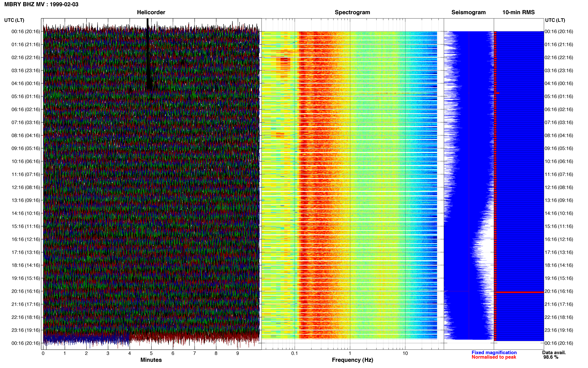Click the right '22:16 (18:16)' time label
Image resolution: width=588 pixels, height=368 pixels.
pos(559,317)
